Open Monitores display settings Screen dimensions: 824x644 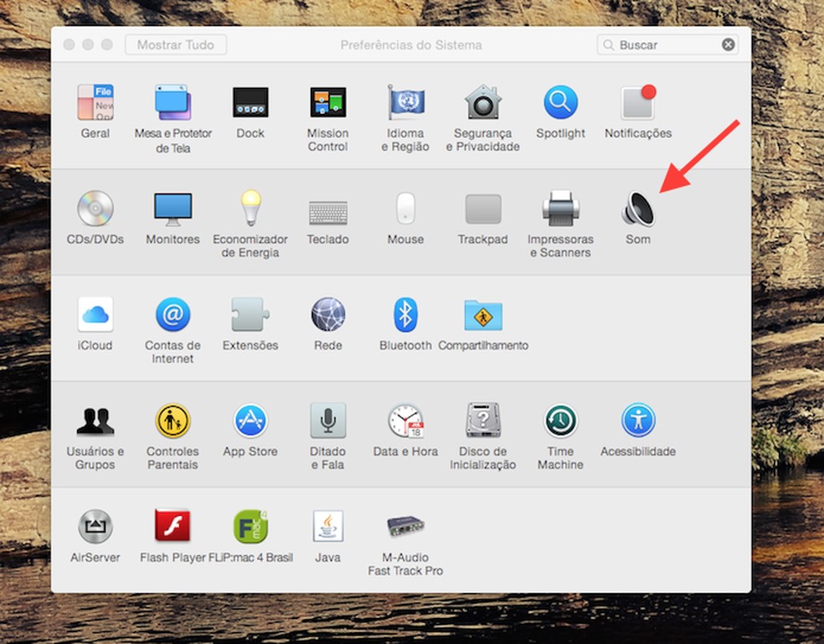pyautogui.click(x=173, y=207)
